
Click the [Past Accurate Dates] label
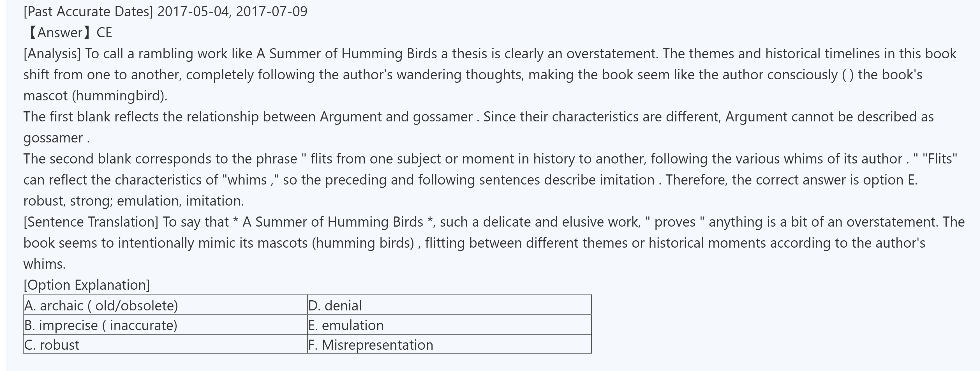tap(88, 12)
